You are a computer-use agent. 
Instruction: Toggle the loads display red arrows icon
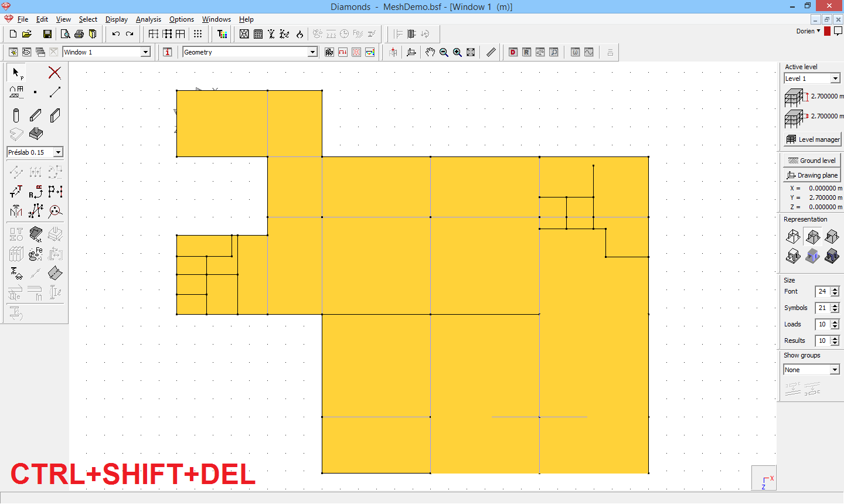point(343,52)
